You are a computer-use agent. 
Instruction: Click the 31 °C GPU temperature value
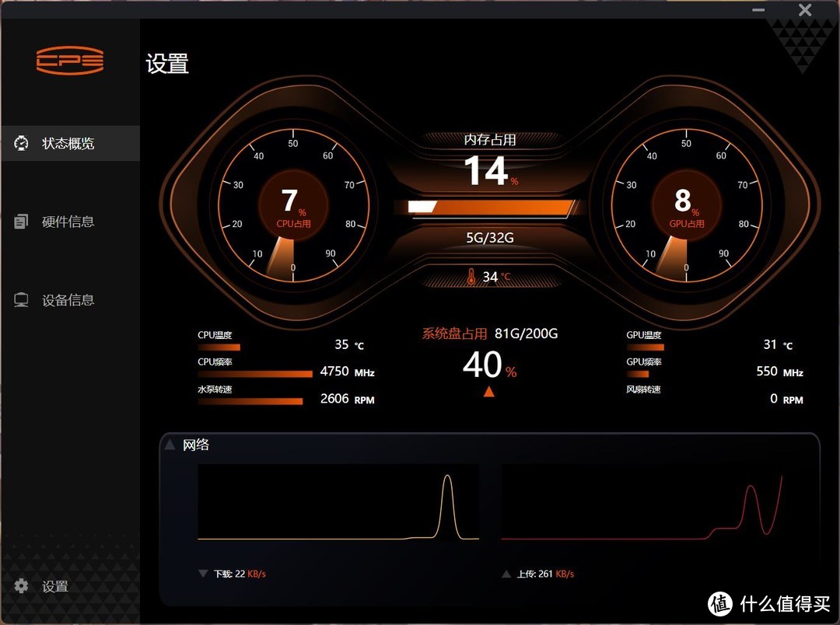click(778, 345)
